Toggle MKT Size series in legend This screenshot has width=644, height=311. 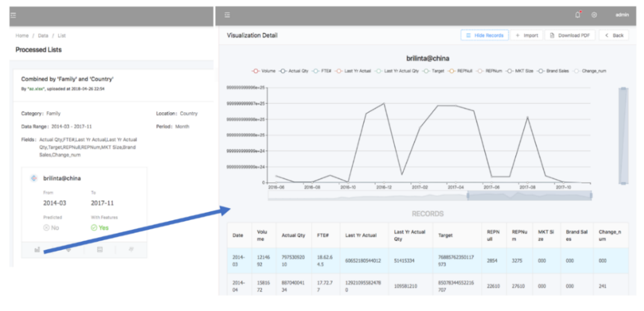point(519,71)
